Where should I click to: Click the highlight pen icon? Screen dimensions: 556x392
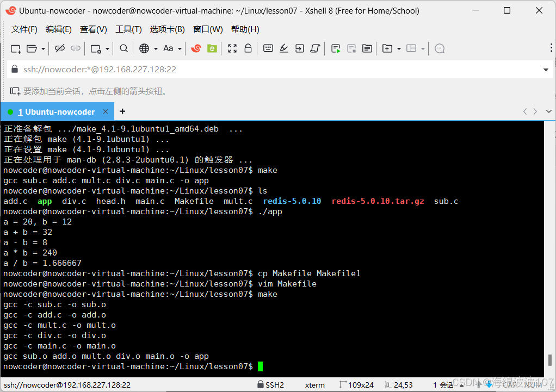tap(283, 48)
